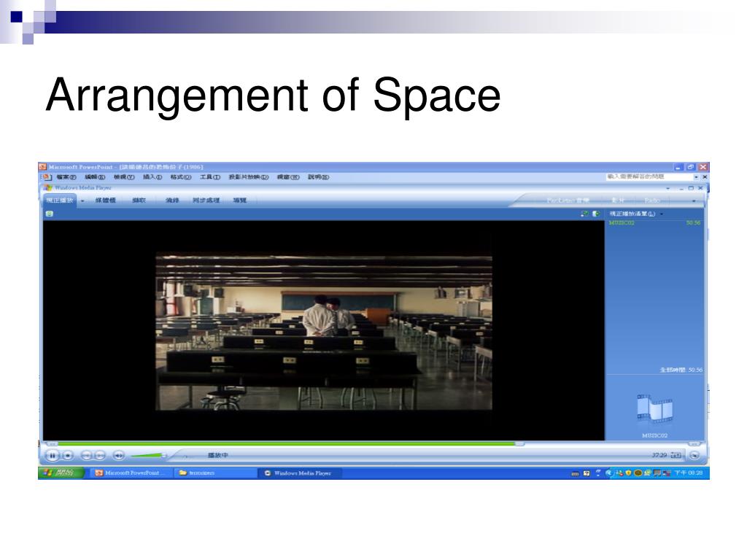Click the green Now Playing options icon
The height and width of the screenshot is (560, 747).
[x=49, y=214]
